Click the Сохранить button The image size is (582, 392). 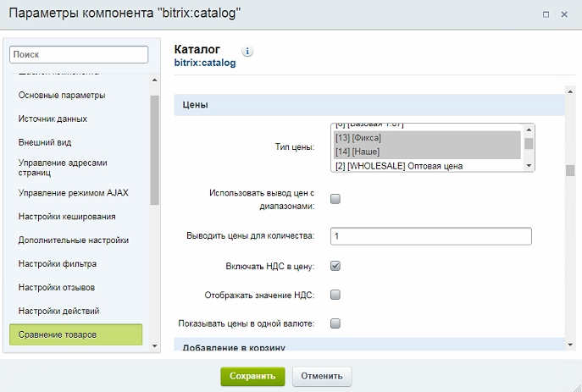[252, 376]
